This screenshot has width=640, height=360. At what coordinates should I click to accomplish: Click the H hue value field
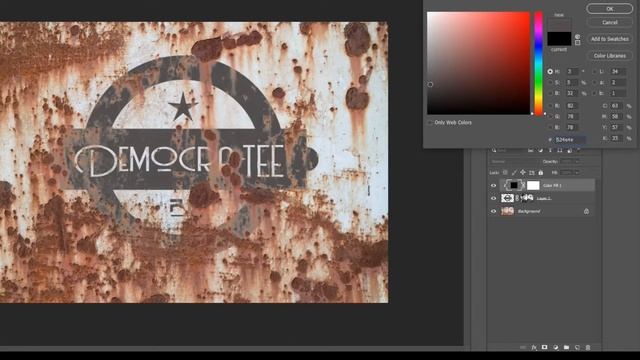tap(572, 71)
